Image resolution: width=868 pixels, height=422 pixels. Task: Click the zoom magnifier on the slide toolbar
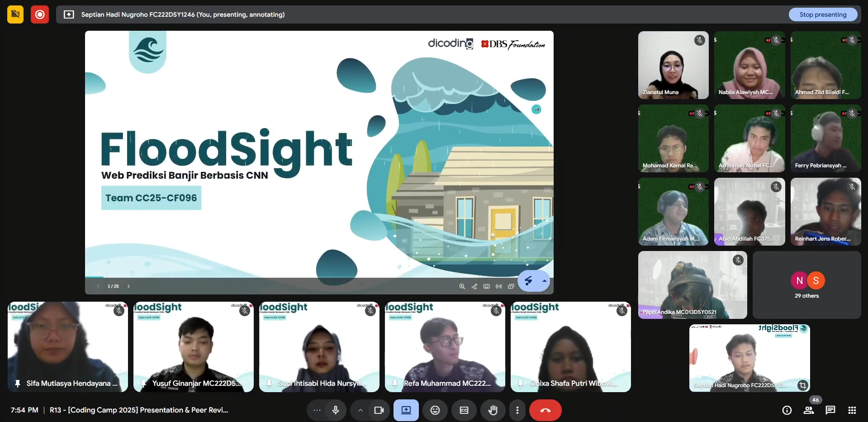462,286
